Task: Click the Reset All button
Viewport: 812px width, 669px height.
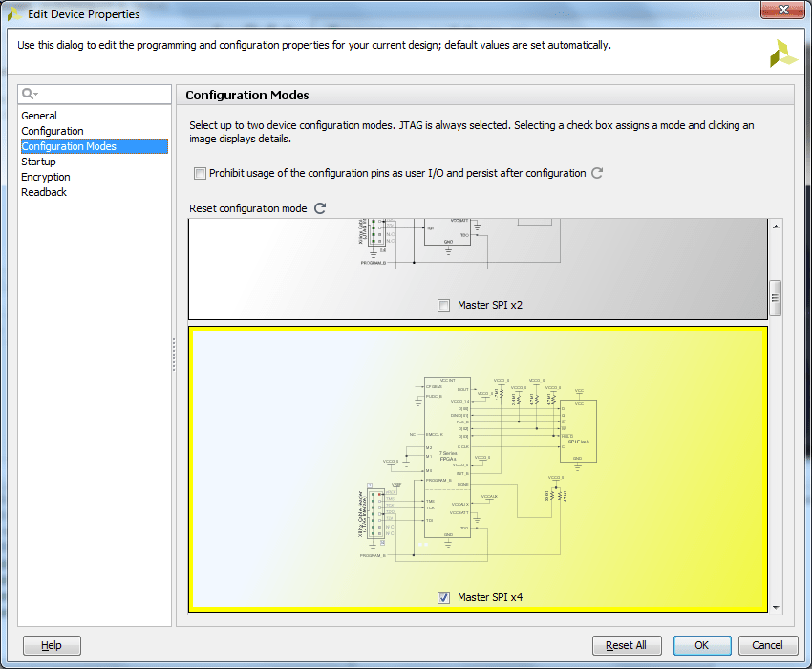Action: tap(627, 645)
